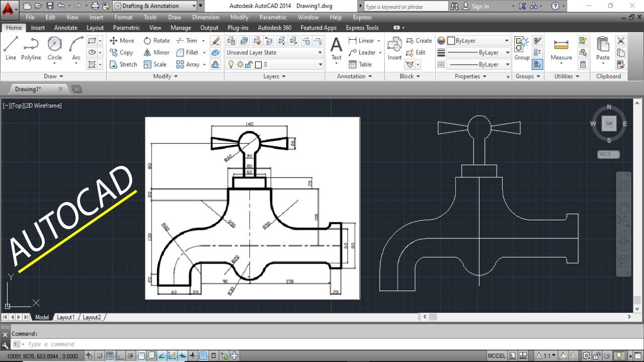Click Create block button
This screenshot has width=644, height=362.
pos(419,41)
